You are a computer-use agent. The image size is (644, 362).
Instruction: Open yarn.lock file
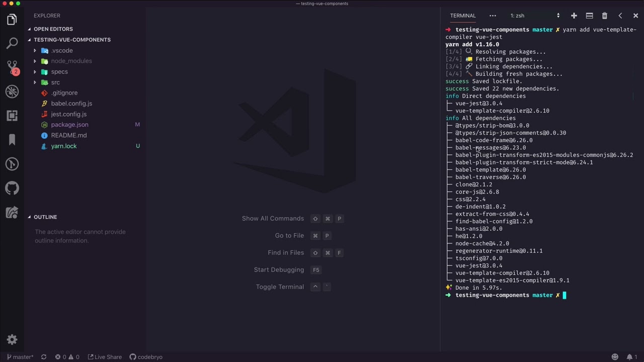(64, 146)
